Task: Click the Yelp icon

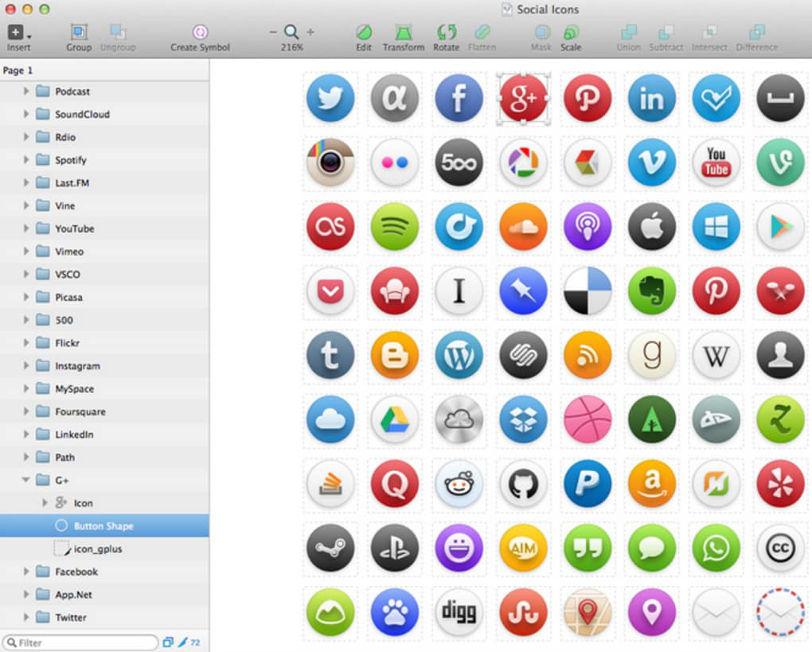Action: click(780, 483)
